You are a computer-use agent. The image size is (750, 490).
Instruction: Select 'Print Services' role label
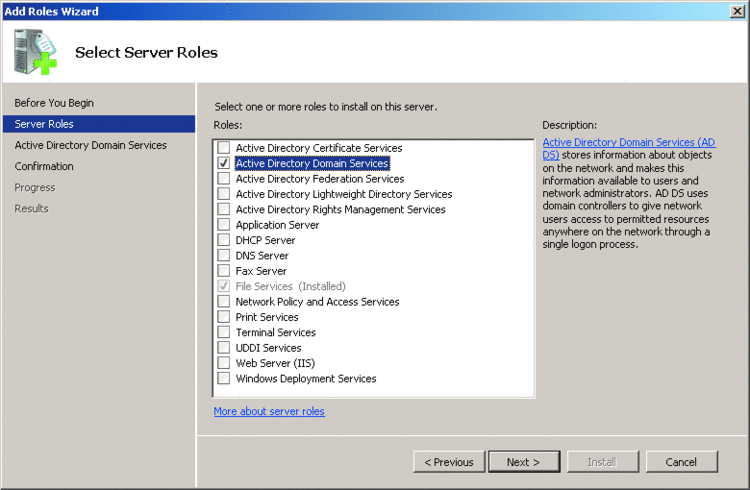tap(266, 317)
